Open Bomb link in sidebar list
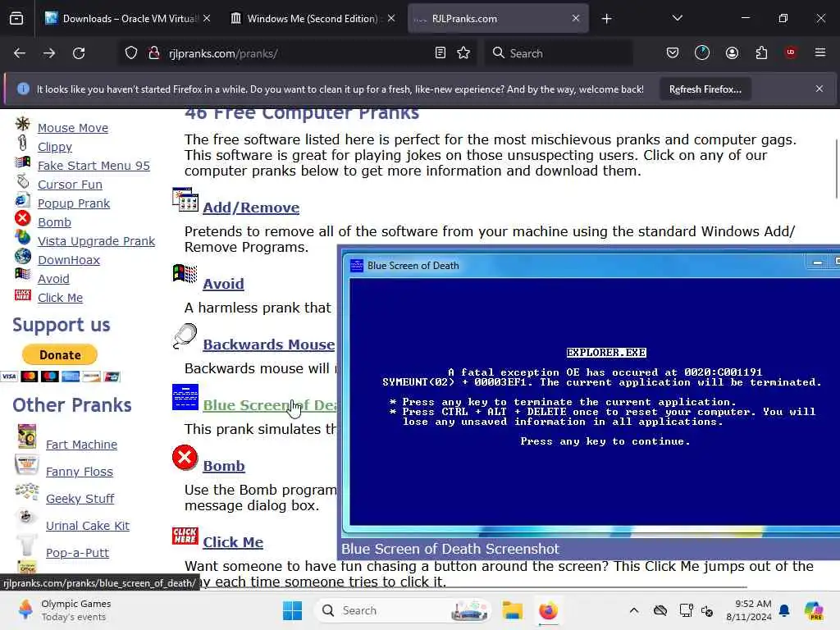This screenshot has width=840, height=630. point(54,222)
